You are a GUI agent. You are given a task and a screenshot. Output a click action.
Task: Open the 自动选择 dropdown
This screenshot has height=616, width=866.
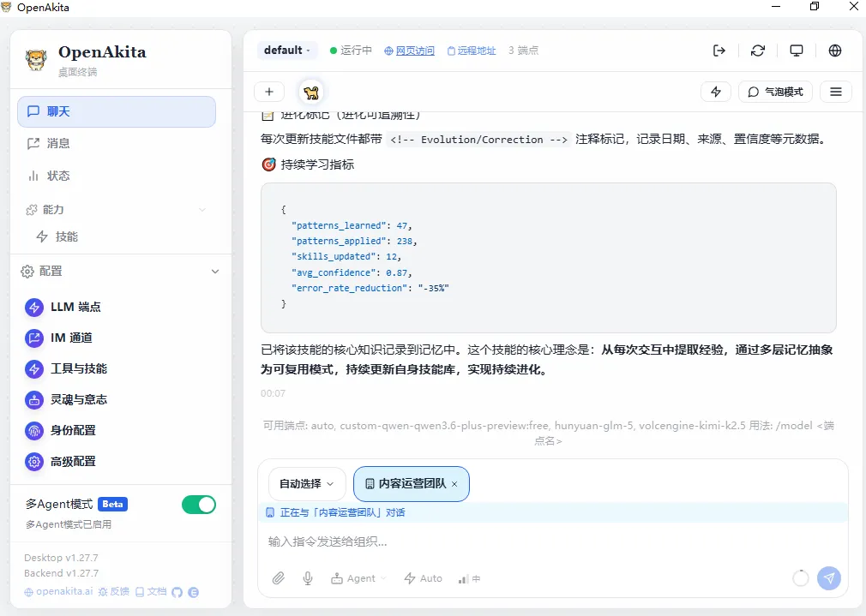(x=307, y=484)
